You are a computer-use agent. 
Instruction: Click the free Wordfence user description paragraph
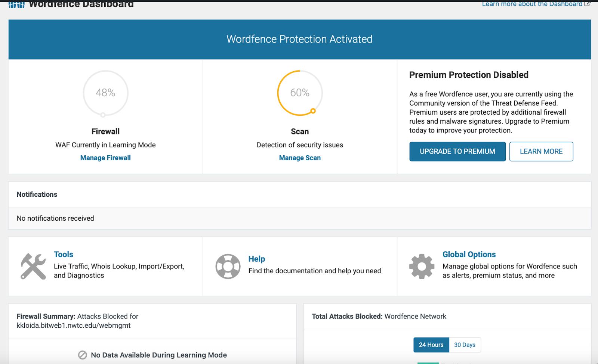[491, 112]
